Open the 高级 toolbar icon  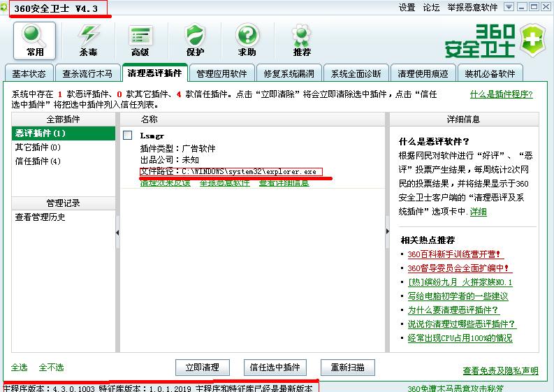pyautogui.click(x=140, y=41)
